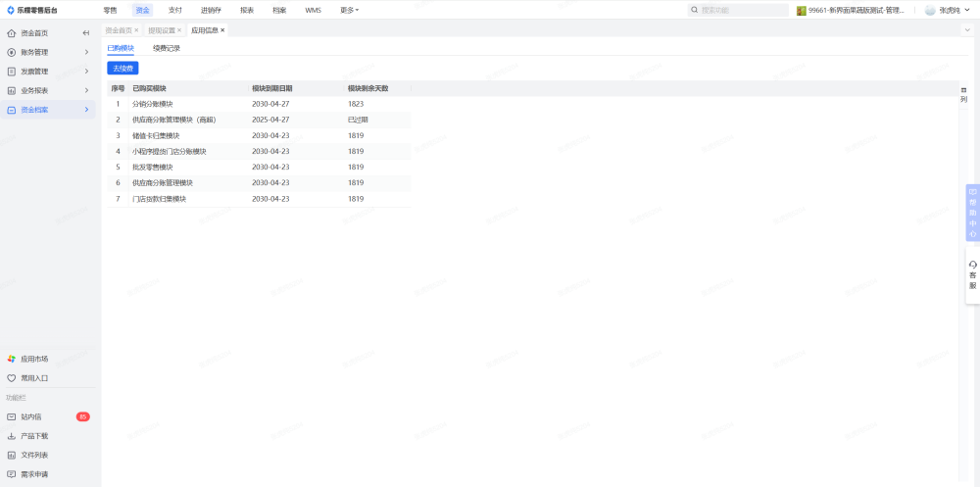
Task: Open 应用市场 from the sidebar
Action: point(34,359)
